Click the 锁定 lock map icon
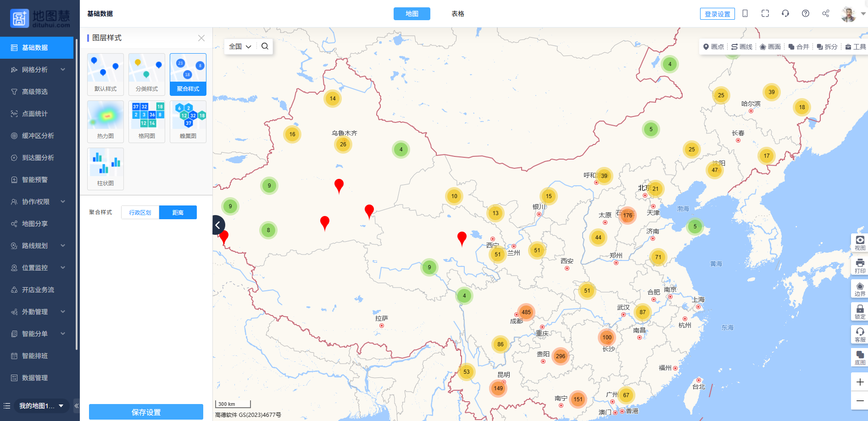The width and height of the screenshot is (868, 421). coord(860,311)
